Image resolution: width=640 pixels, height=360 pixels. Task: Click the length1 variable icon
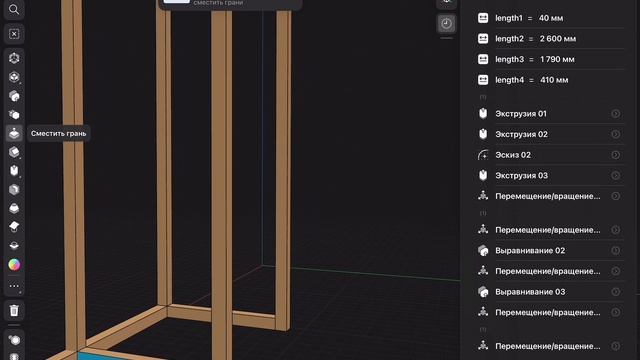[483, 18]
